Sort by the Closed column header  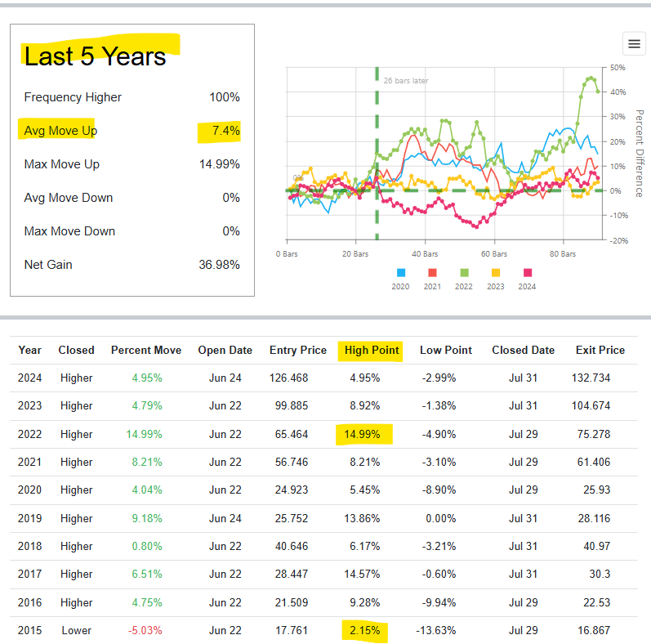tap(76, 350)
